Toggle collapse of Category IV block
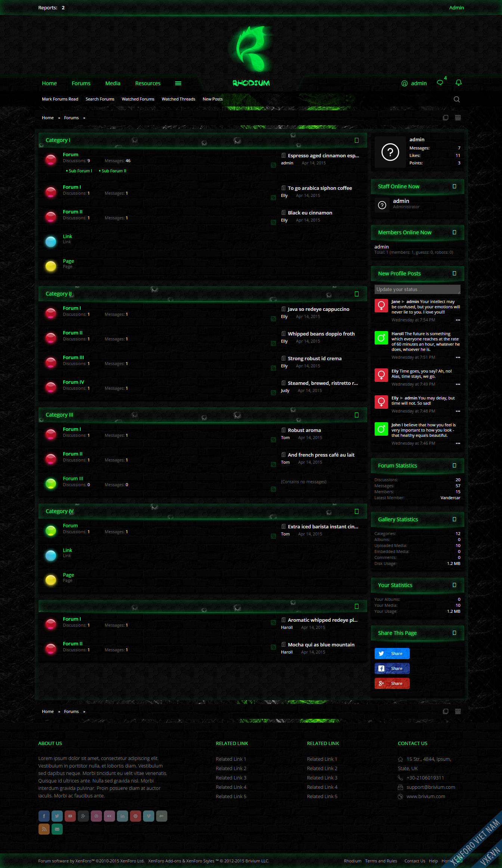Screen dimensions: 502x868 pyautogui.click(x=357, y=512)
